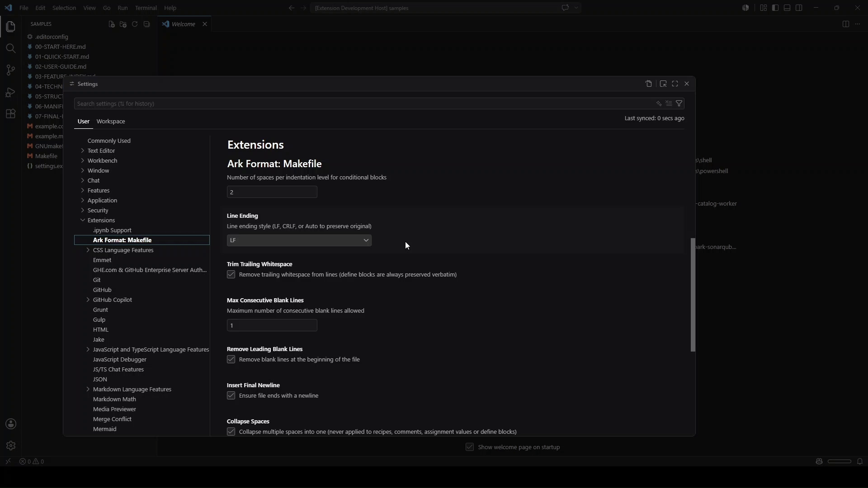Image resolution: width=868 pixels, height=488 pixels.
Task: Open the Explorer view in activity bar
Action: (x=10, y=27)
